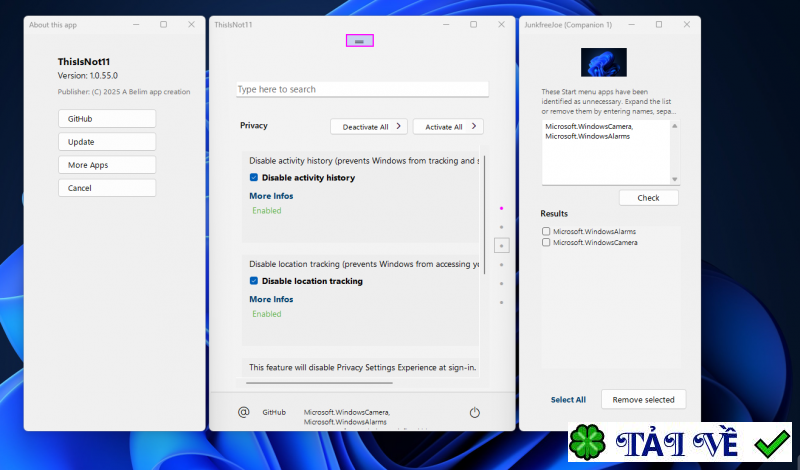Viewport: 800px width, 470px height.
Task: Click the green checkmark in the banner
Action: click(x=771, y=444)
